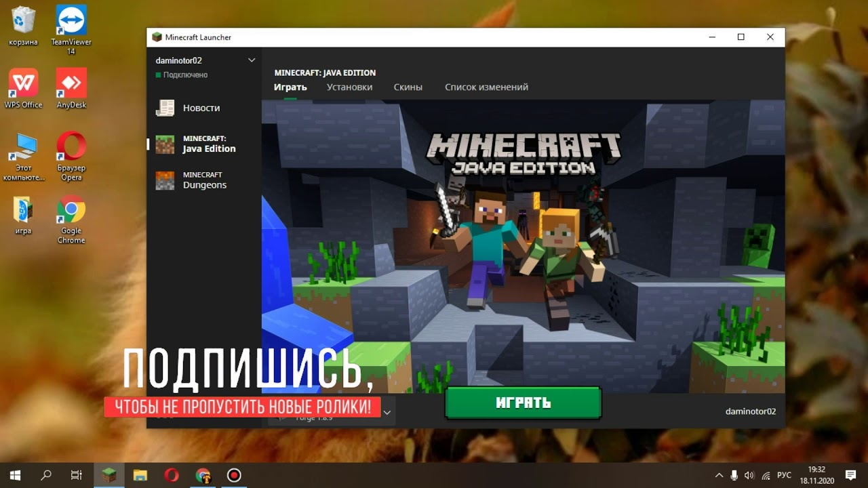Viewport: 868px width, 488px height.
Task: Click Minecraft Launcher taskbar icon
Action: click(108, 475)
